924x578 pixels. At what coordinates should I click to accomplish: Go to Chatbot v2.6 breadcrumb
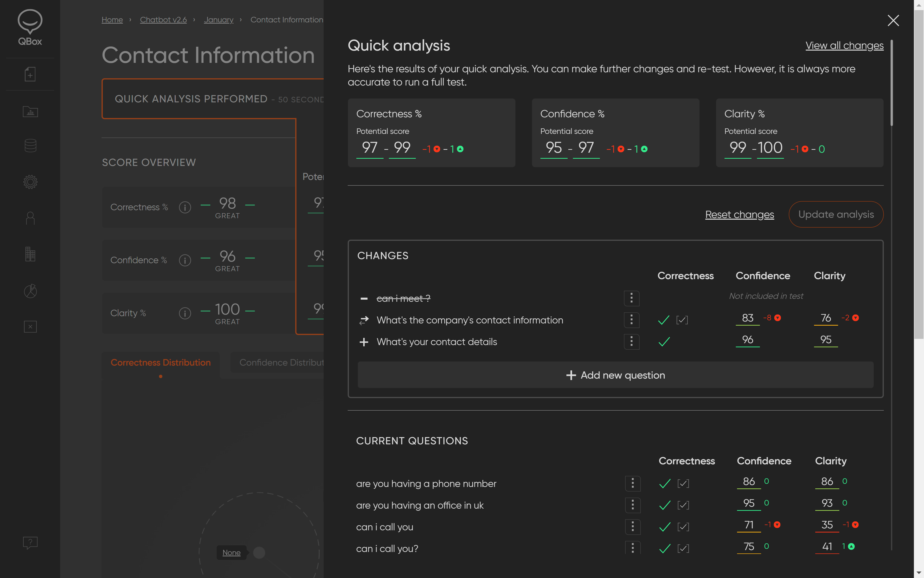pyautogui.click(x=163, y=20)
